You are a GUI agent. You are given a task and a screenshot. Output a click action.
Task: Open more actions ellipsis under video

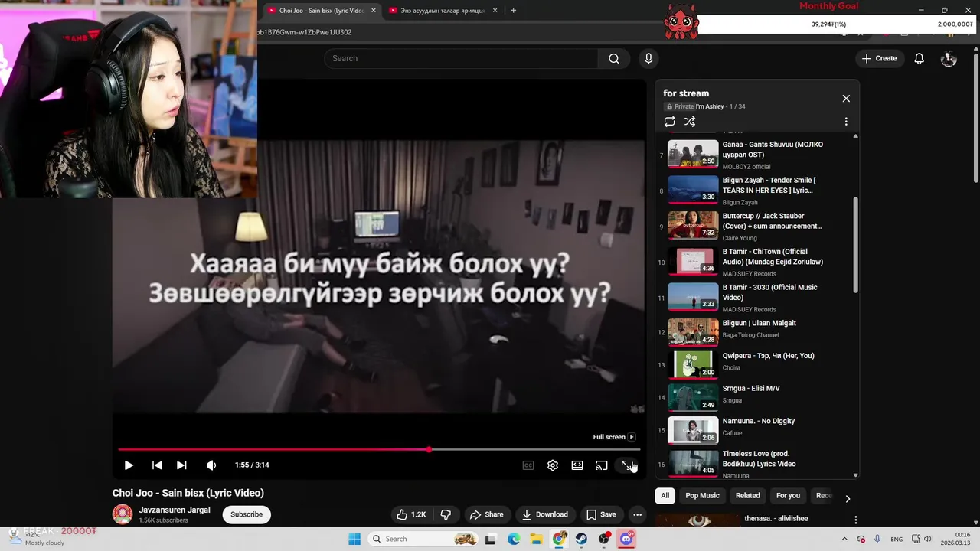click(x=637, y=514)
